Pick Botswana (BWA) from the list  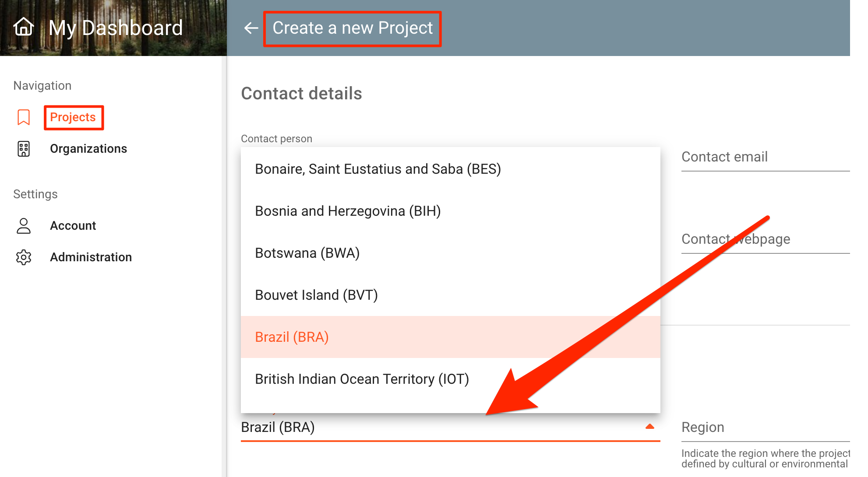click(x=307, y=253)
